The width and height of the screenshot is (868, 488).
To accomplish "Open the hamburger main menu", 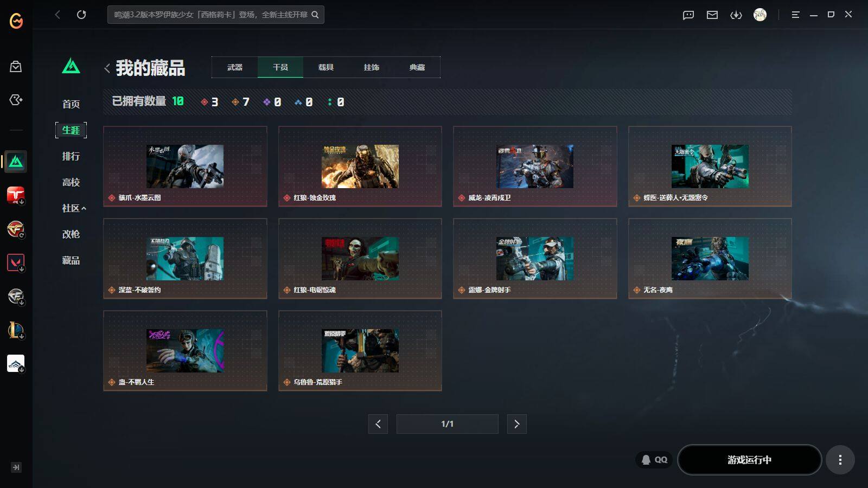I will [795, 15].
